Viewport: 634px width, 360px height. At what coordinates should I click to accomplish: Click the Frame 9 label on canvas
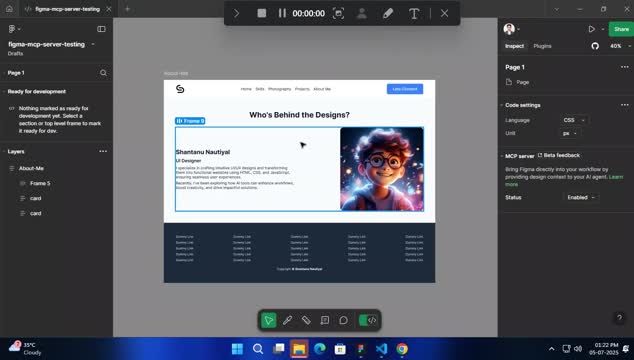coord(190,121)
